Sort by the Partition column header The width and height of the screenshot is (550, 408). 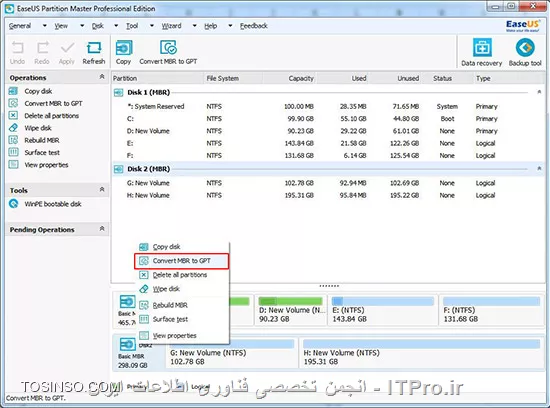[x=157, y=78]
